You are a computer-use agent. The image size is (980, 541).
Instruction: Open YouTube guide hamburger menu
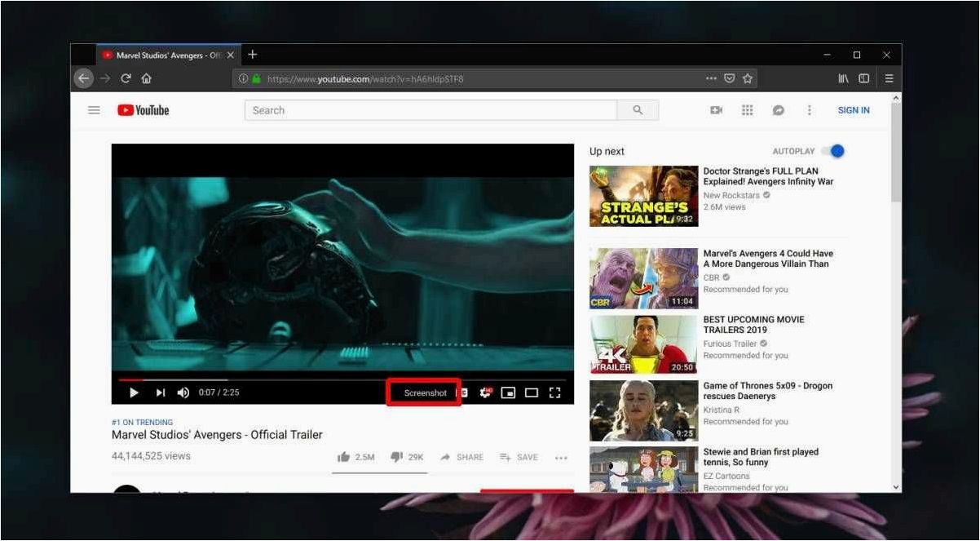click(94, 110)
